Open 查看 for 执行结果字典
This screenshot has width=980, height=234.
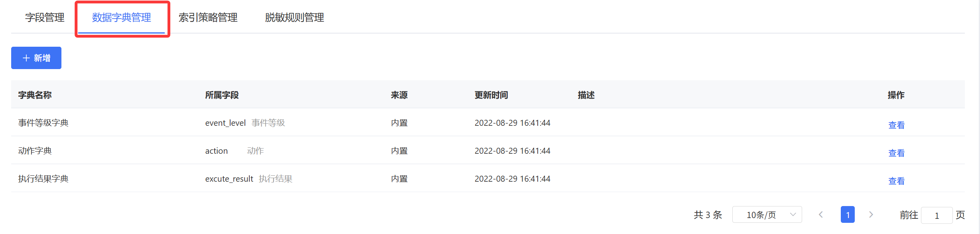click(x=896, y=181)
